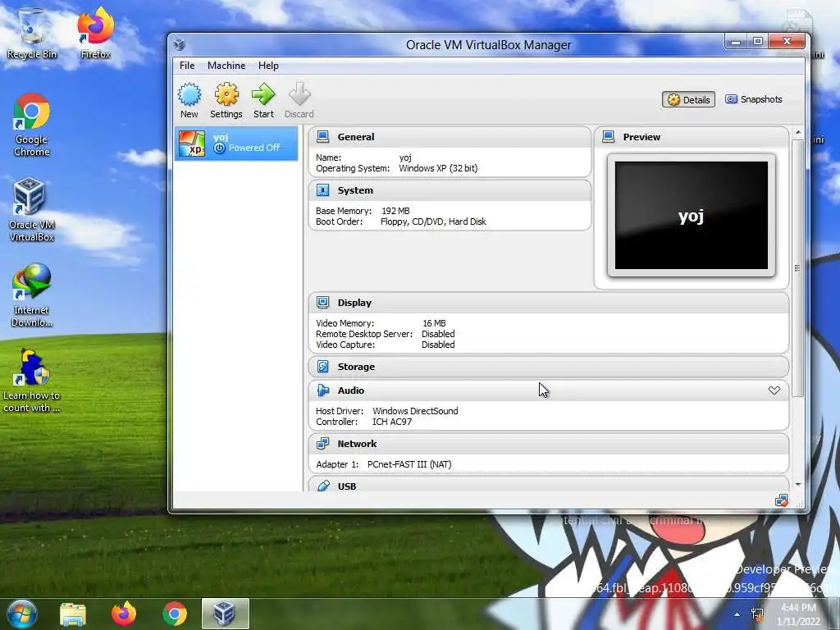Click the System section chip icon
The image size is (840, 630).
pos(322,190)
